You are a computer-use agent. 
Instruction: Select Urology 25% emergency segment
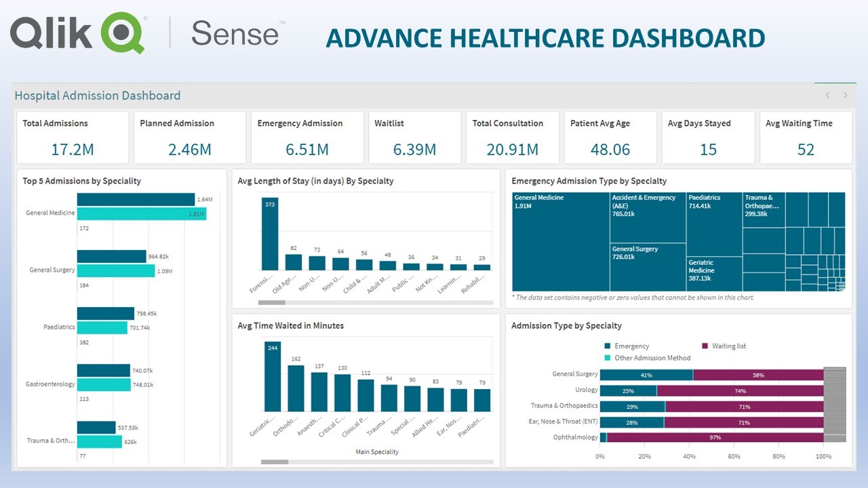(629, 391)
